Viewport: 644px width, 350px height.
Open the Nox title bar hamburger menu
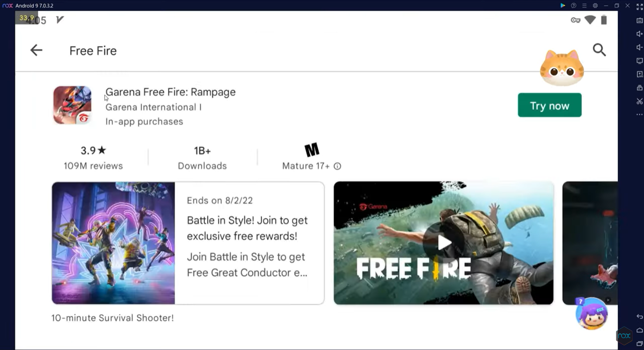click(x=584, y=6)
